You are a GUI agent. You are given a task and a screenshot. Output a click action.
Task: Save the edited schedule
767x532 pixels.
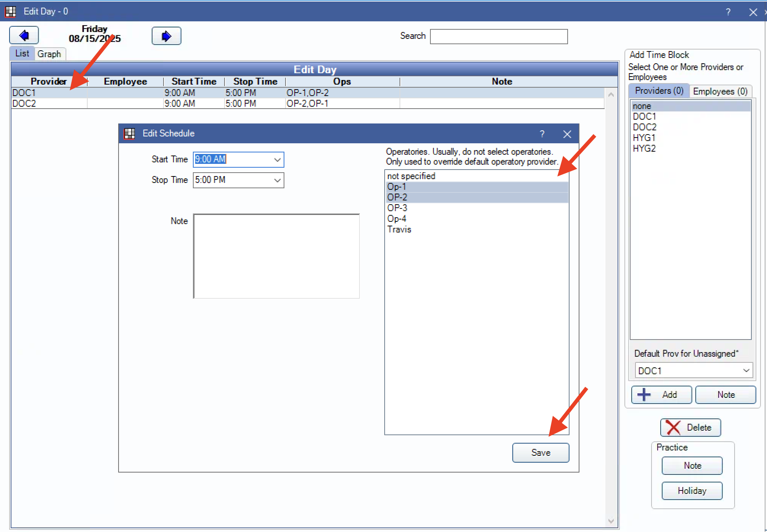tap(541, 453)
